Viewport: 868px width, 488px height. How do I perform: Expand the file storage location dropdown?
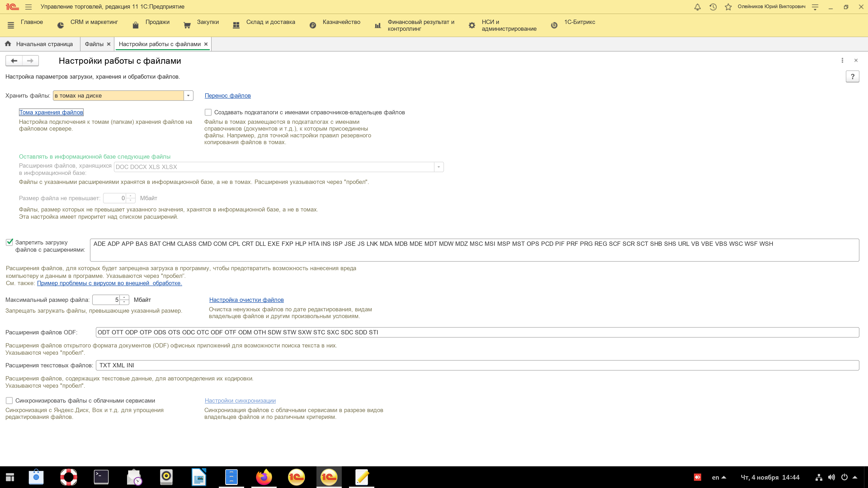click(188, 96)
